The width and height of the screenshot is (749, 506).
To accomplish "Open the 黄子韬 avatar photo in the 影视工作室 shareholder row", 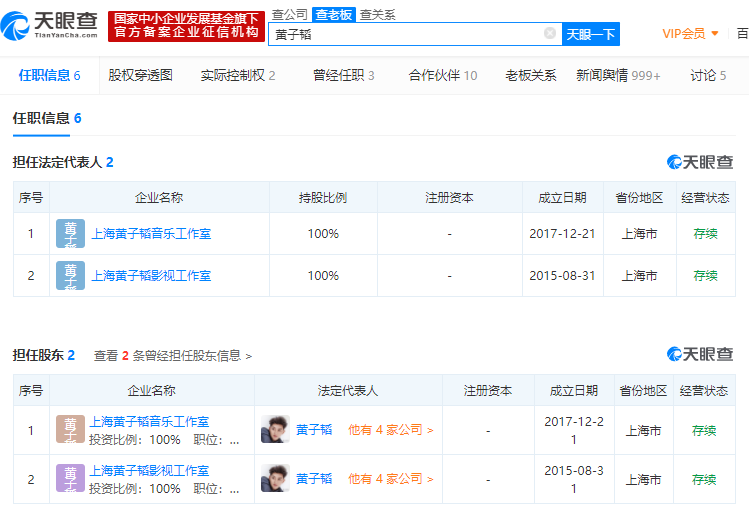I will 275,478.
